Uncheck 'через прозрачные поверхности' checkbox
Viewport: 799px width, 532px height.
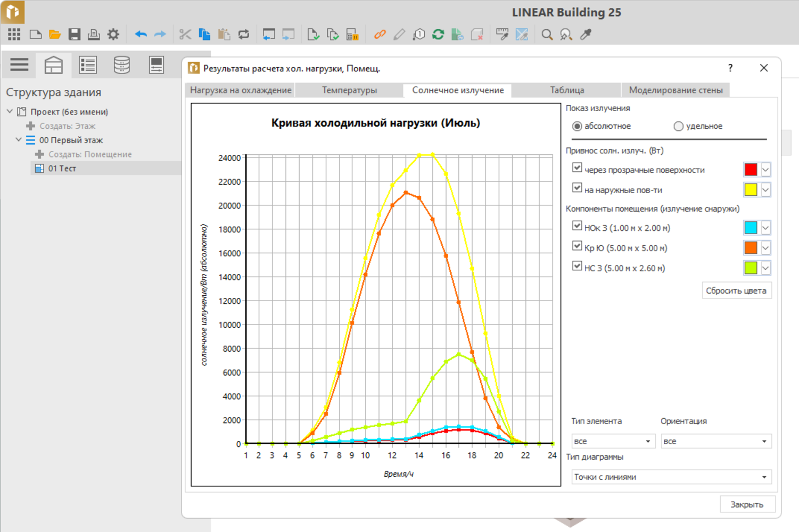click(577, 168)
